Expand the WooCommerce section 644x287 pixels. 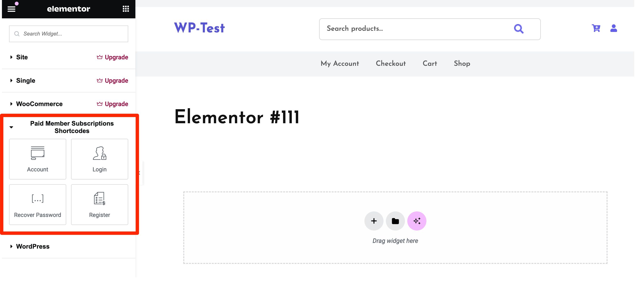coord(39,103)
